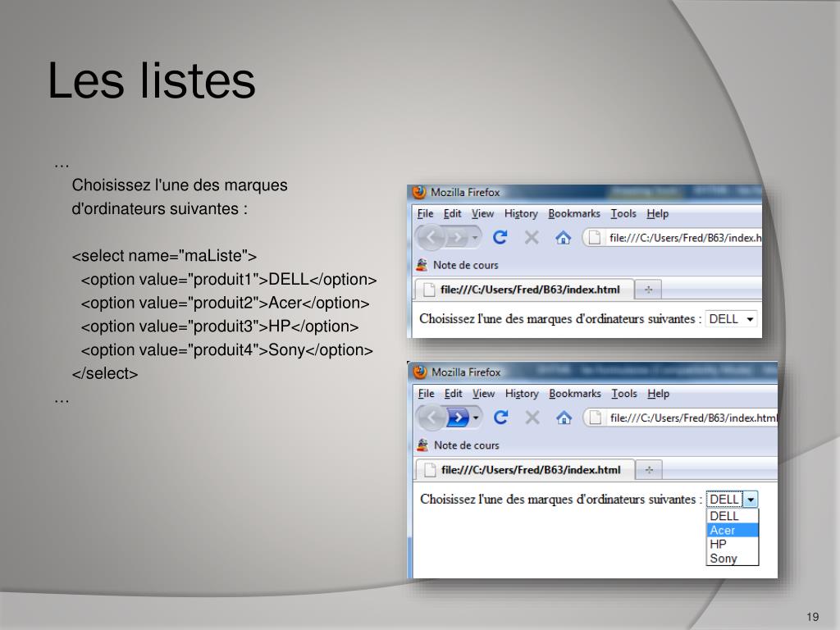
Task: Open history arrow dropdown in lower Firefox window
Action: pos(476,418)
